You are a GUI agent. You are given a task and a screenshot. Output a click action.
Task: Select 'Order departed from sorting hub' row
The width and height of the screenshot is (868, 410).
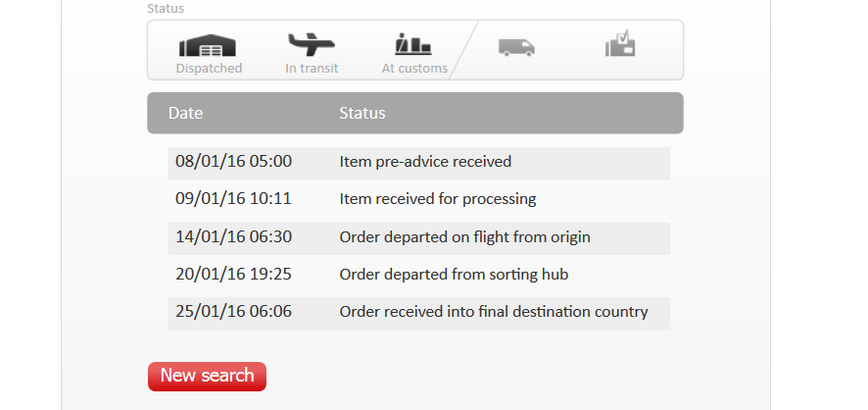pyautogui.click(x=454, y=275)
